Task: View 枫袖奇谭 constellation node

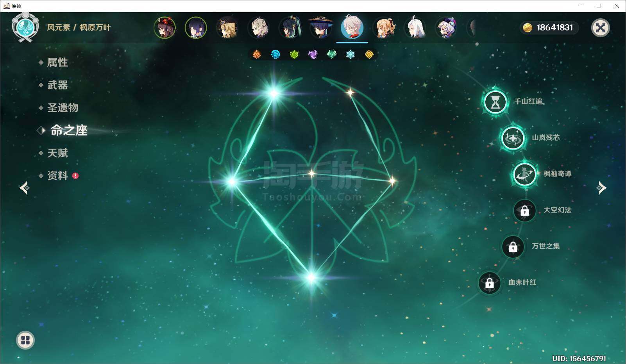Action: coord(524,174)
